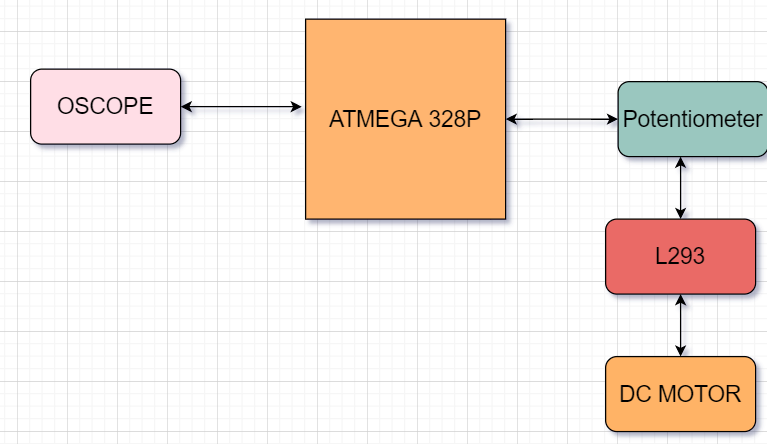
Task: Select the ATMEGA 328P block
Action: pyautogui.click(x=406, y=119)
